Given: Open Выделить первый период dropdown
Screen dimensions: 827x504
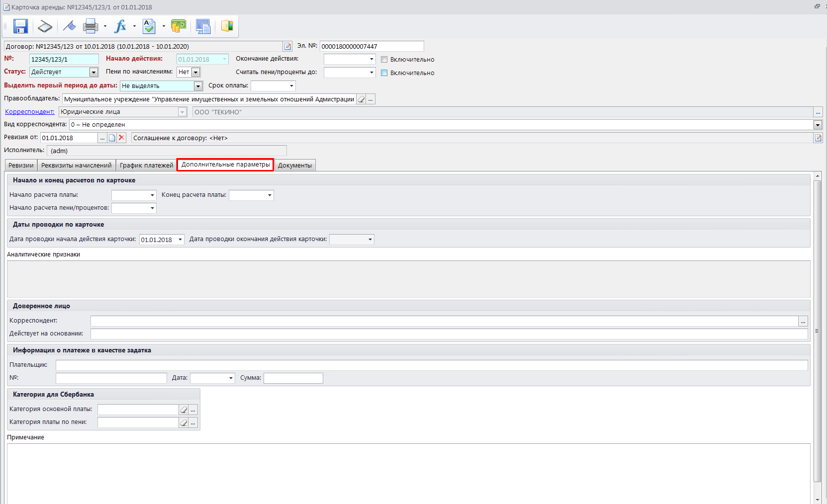Looking at the screenshot, I should tap(198, 86).
